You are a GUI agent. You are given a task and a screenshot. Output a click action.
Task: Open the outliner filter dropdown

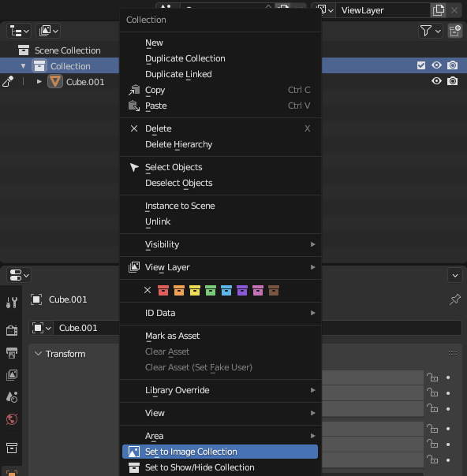430,31
